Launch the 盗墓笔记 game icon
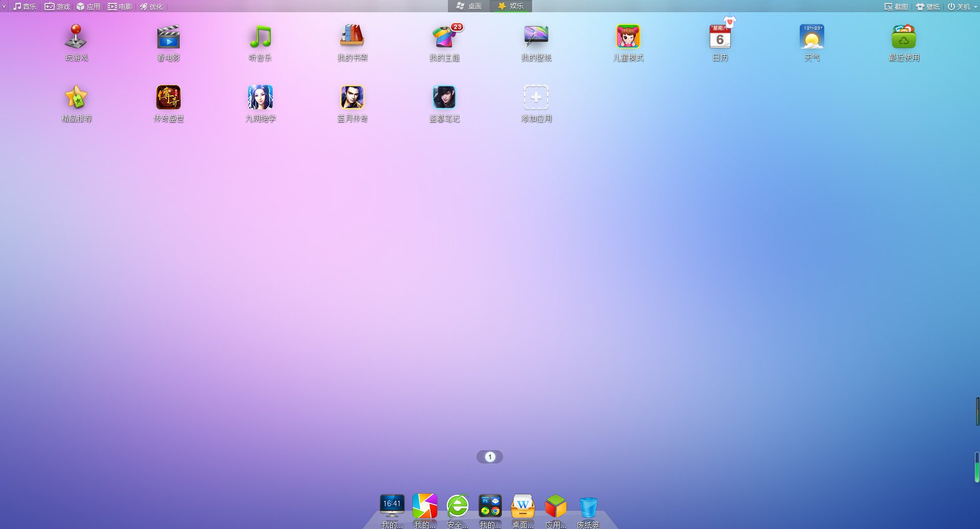Image resolution: width=980 pixels, height=529 pixels. (x=444, y=97)
